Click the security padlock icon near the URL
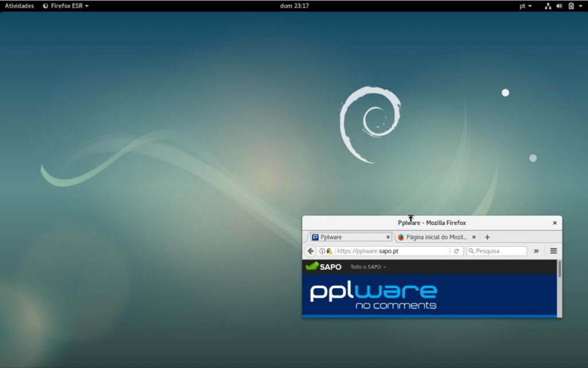588x368 pixels. click(328, 251)
